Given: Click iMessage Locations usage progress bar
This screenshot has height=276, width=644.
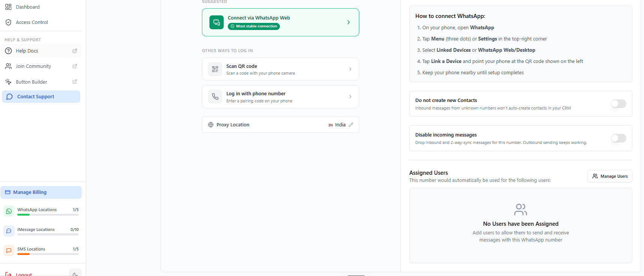Looking at the screenshot, I should 48,234.
